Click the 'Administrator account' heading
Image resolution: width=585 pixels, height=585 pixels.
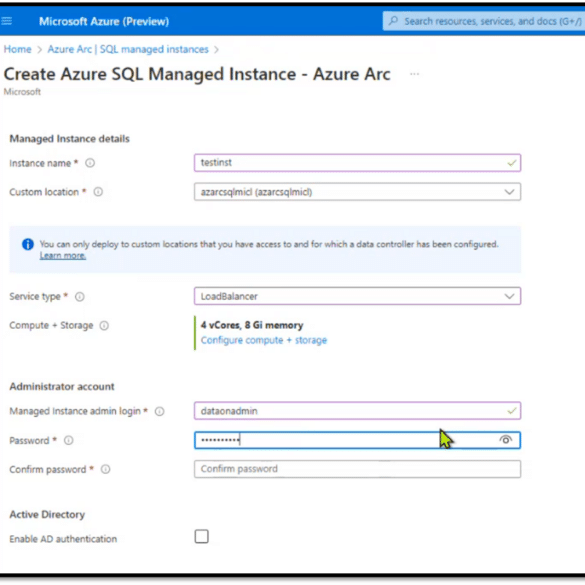(x=62, y=387)
